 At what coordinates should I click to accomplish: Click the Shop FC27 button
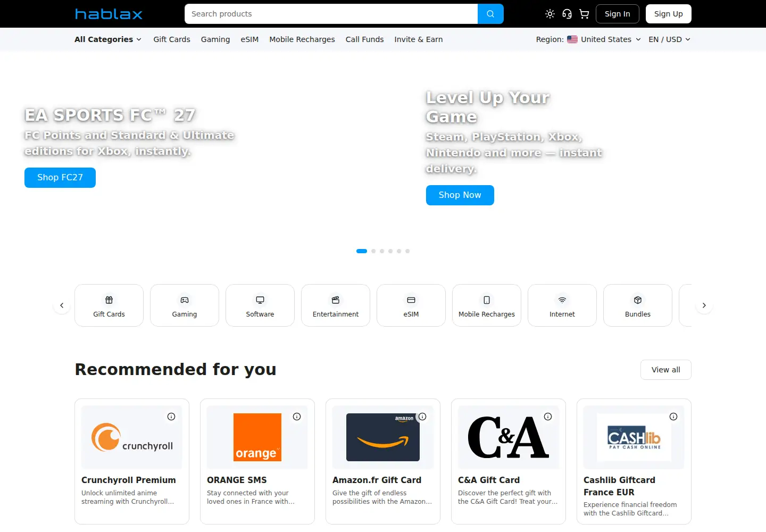point(60,178)
